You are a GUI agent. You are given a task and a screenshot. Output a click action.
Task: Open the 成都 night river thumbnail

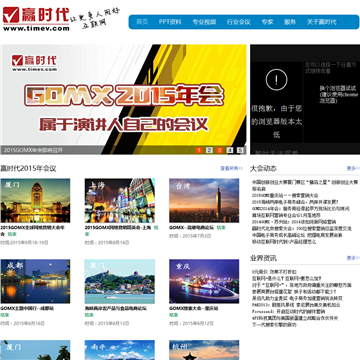[x=35, y=281]
